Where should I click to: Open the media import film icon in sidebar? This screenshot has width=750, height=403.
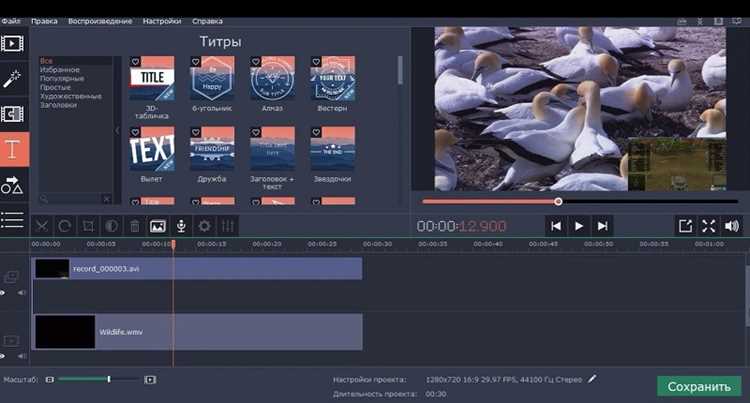[x=12, y=44]
